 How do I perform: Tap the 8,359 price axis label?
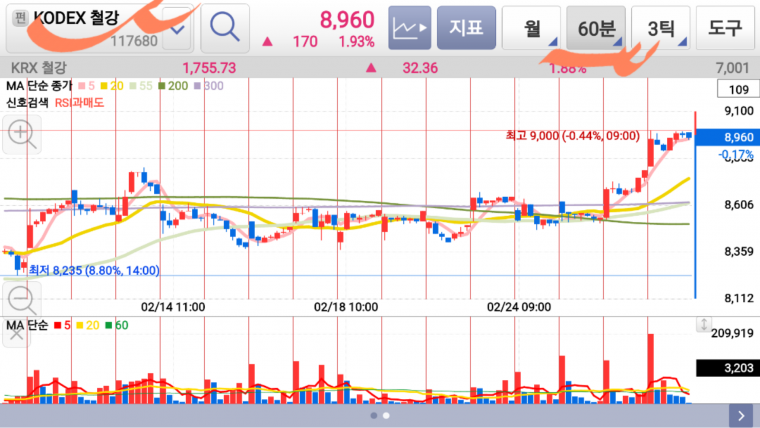coord(739,251)
